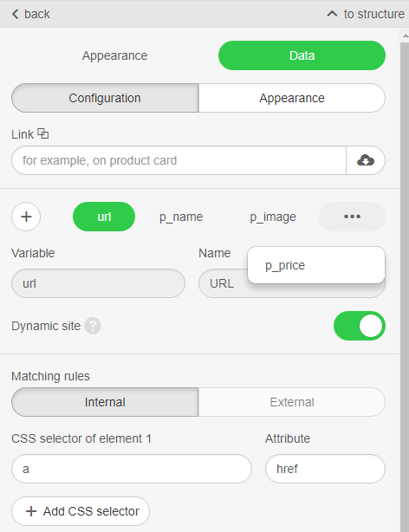Focus the CSS selector of element 1 field

coord(132,469)
